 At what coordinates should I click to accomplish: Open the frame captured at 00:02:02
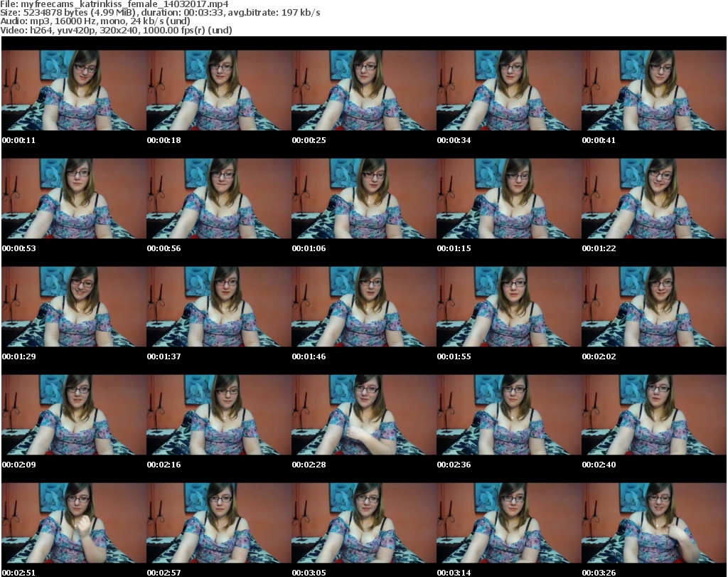pyautogui.click(x=654, y=307)
